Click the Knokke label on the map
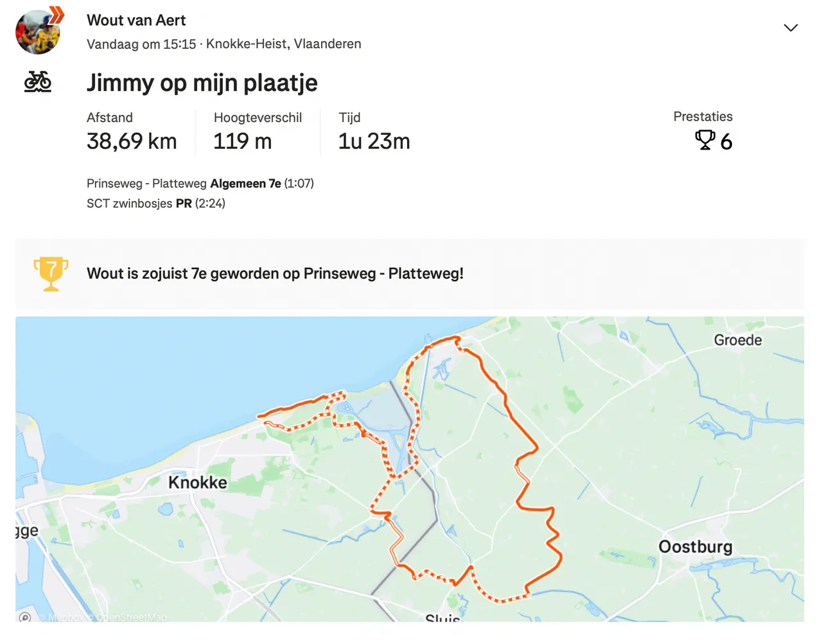The height and width of the screenshot is (644, 822). pyautogui.click(x=198, y=482)
